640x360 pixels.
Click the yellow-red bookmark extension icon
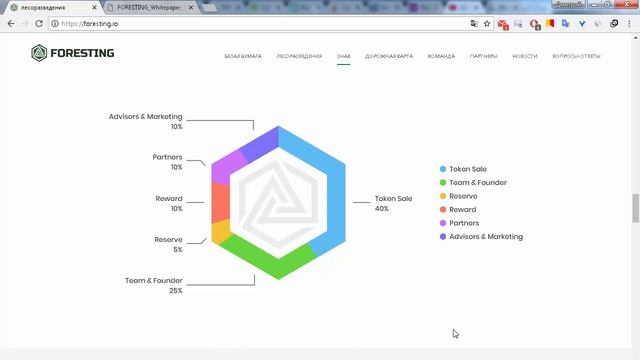click(x=550, y=24)
